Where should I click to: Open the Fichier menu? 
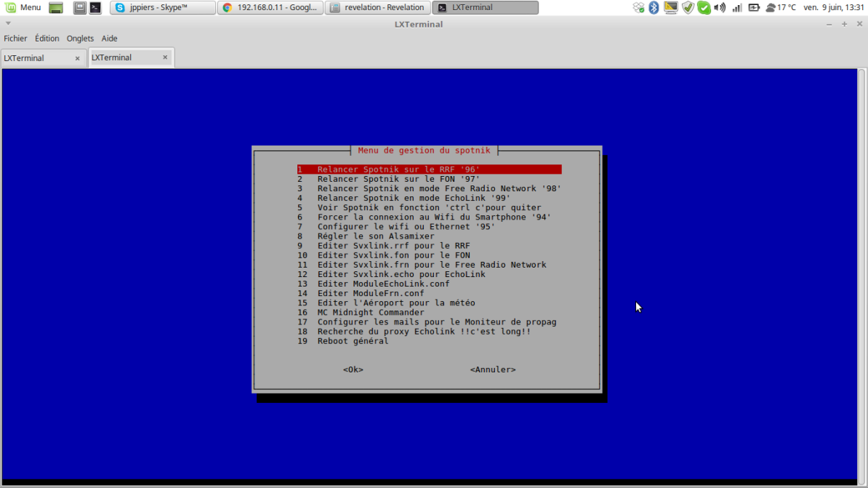[15, 39]
